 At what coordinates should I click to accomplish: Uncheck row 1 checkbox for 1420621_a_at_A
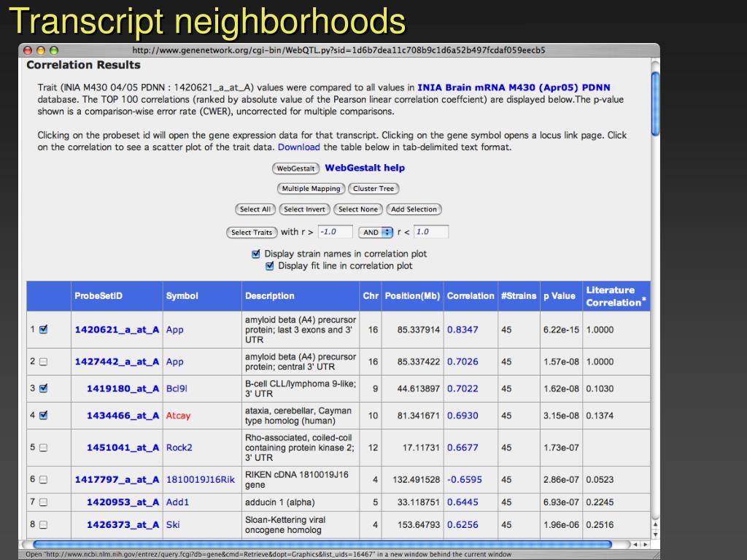[x=43, y=329]
